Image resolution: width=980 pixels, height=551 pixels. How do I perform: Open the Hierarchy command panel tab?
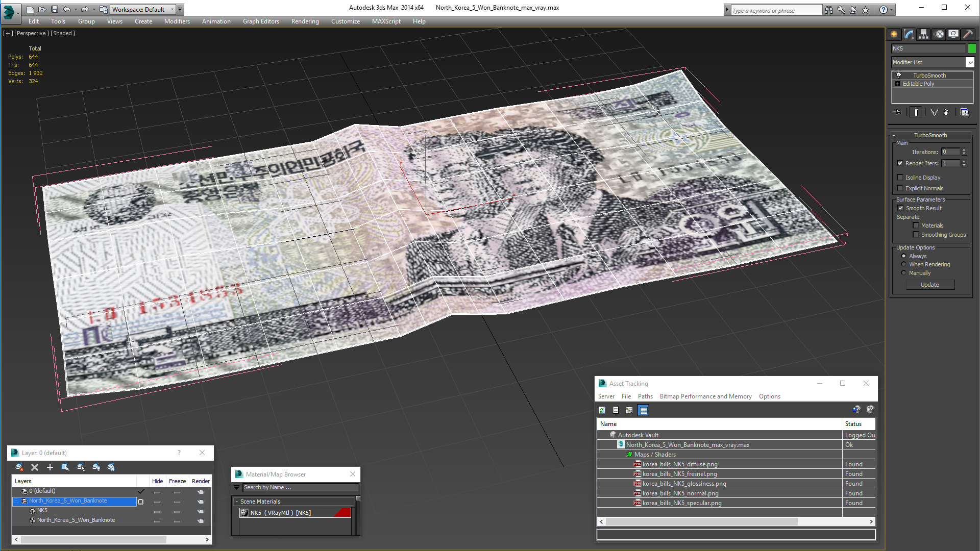[x=924, y=34]
